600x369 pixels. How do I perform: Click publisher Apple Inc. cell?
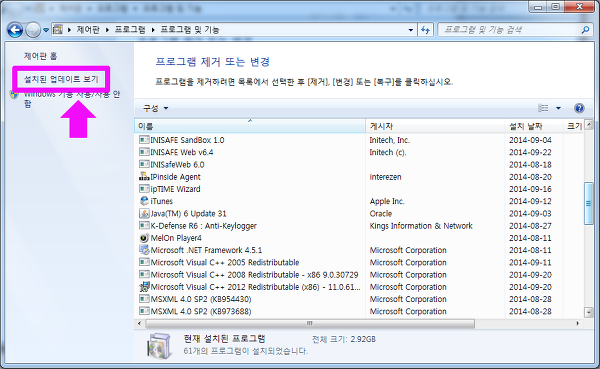(387, 201)
